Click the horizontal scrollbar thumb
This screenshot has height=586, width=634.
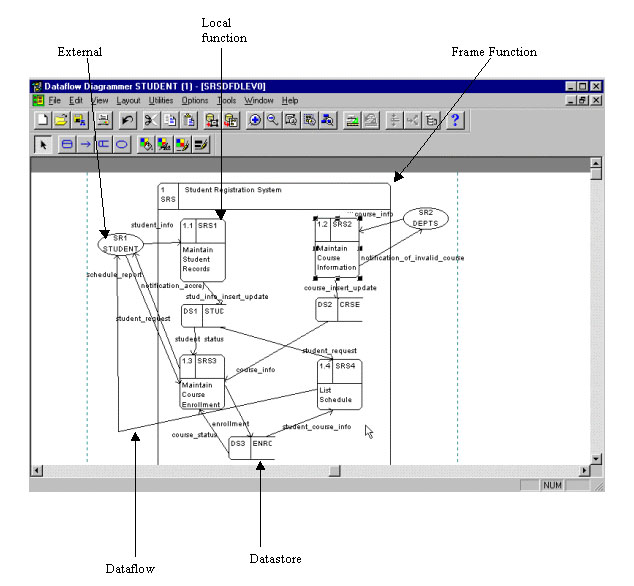point(334,471)
